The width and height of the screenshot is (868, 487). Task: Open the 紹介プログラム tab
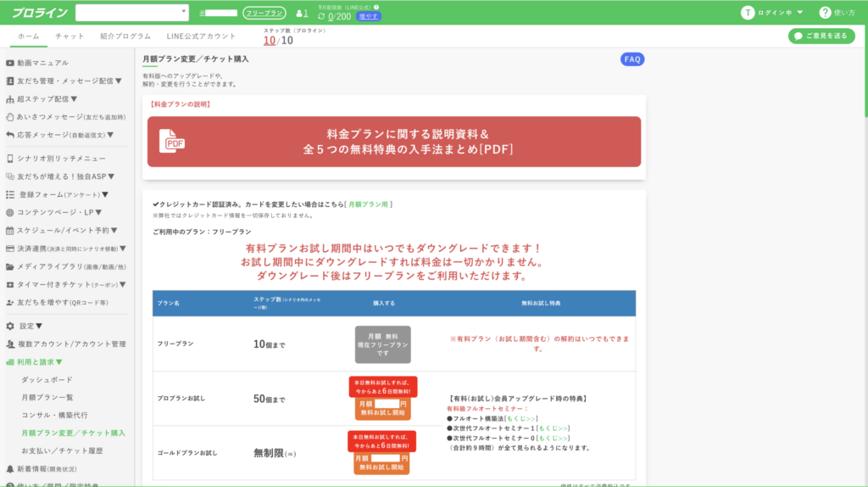(125, 36)
